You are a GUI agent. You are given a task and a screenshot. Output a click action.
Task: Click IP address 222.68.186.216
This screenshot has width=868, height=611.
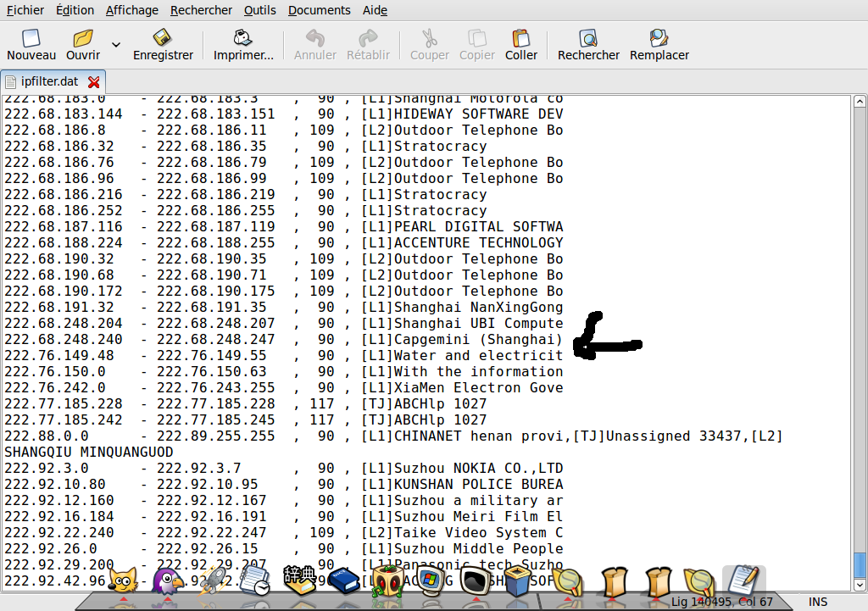pyautogui.click(x=63, y=195)
